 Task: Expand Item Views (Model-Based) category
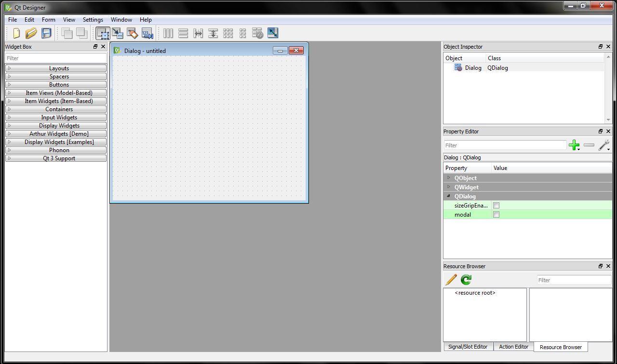tap(56, 93)
